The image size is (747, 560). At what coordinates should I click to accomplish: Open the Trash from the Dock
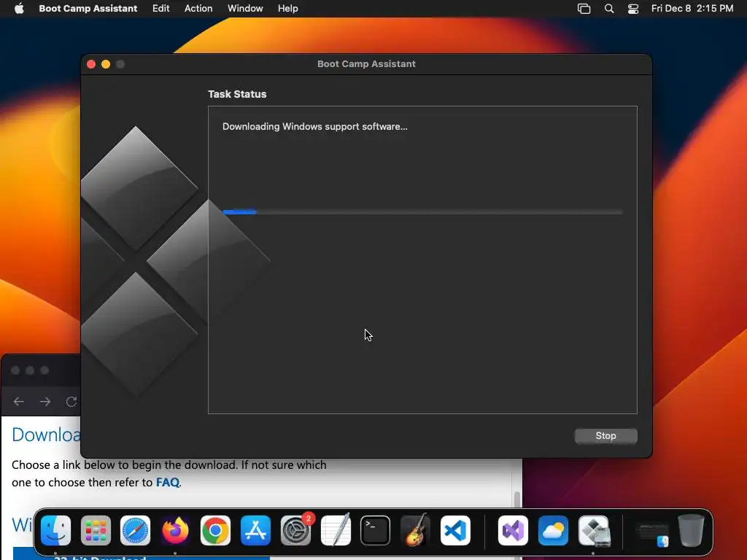(x=691, y=530)
